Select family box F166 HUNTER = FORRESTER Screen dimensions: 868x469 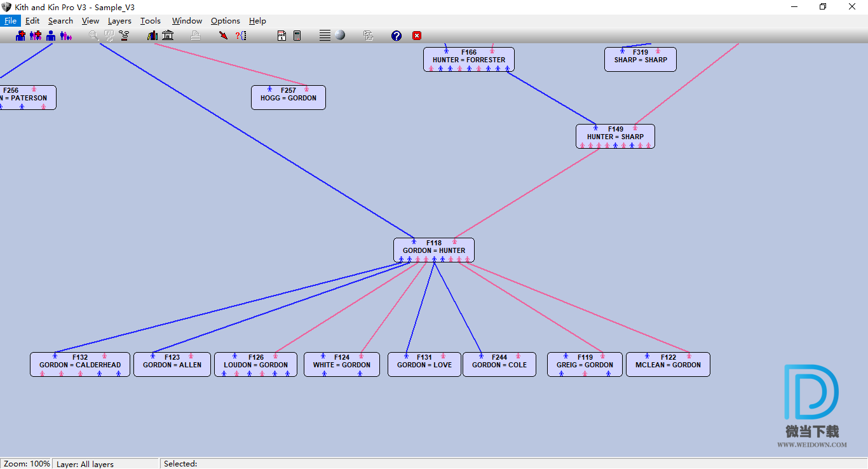click(469, 60)
